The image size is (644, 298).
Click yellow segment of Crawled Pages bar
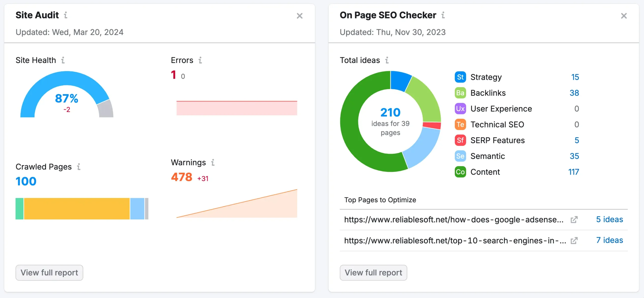pos(77,209)
